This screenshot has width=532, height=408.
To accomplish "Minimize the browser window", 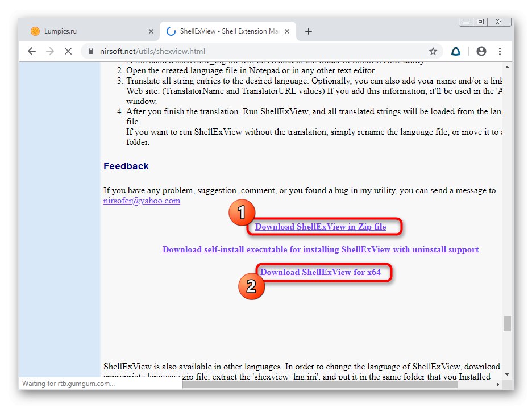I will tap(466, 22).
